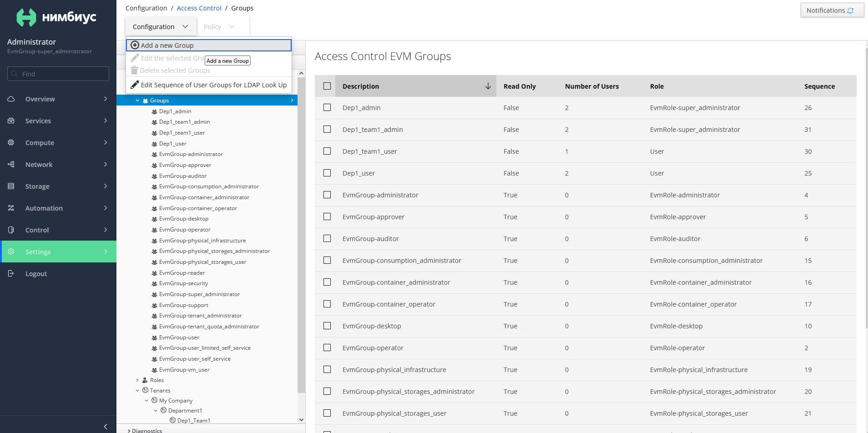Sort table by Number of Users header

[592, 86]
